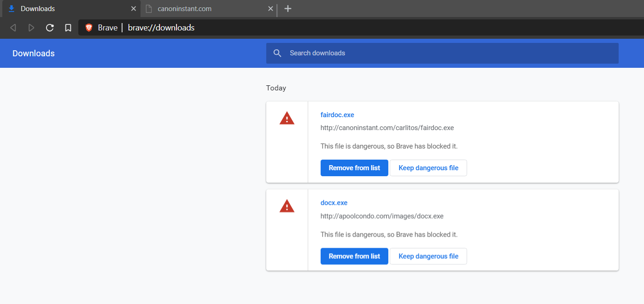Open a new tab with plus icon
Screen dimensions: 644x304
(288, 9)
